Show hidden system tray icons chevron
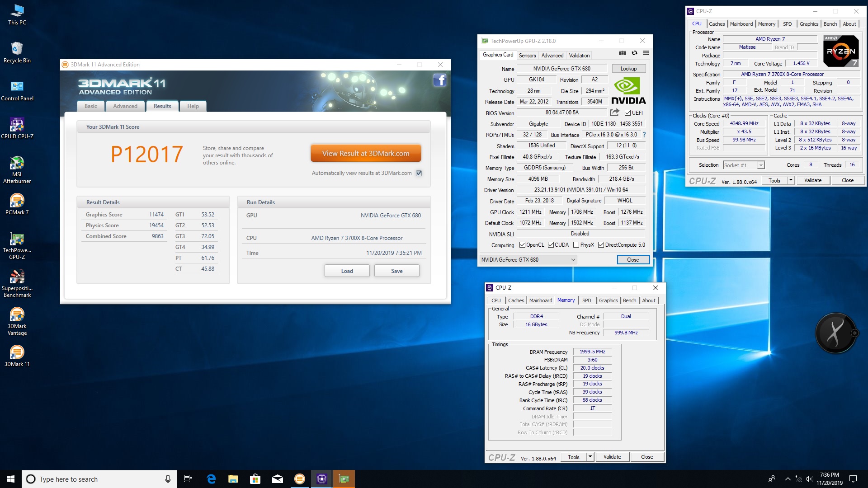The height and width of the screenshot is (488, 868). pyautogui.click(x=788, y=479)
